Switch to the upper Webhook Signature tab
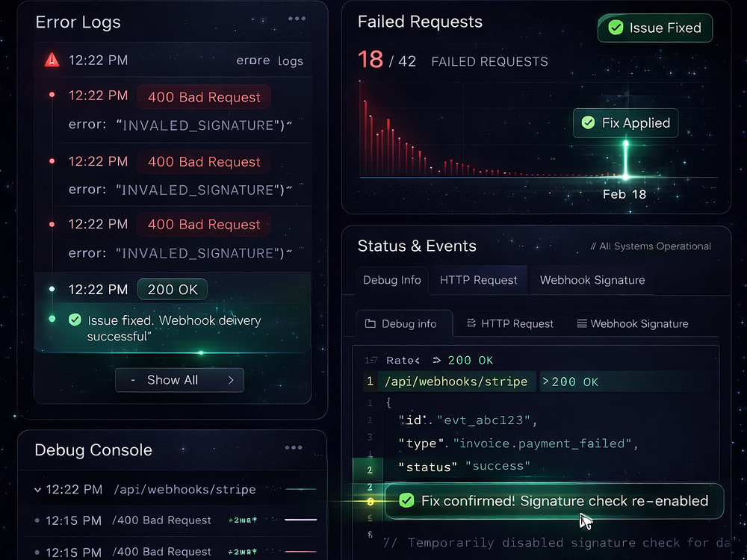The image size is (747, 560). click(592, 280)
